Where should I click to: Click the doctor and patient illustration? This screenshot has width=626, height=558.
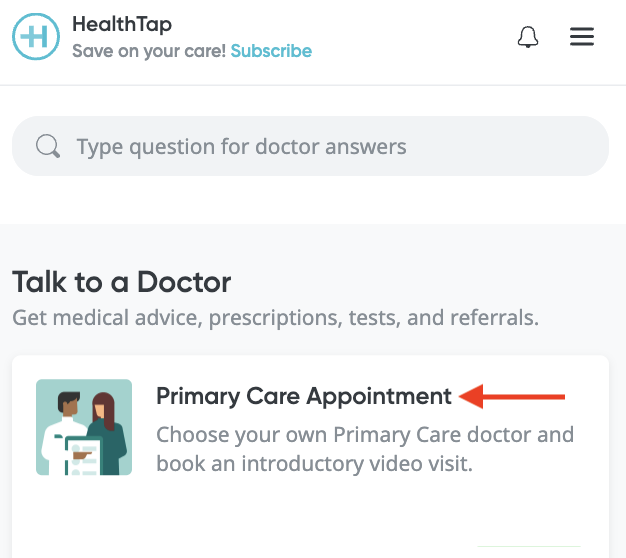[x=84, y=427]
